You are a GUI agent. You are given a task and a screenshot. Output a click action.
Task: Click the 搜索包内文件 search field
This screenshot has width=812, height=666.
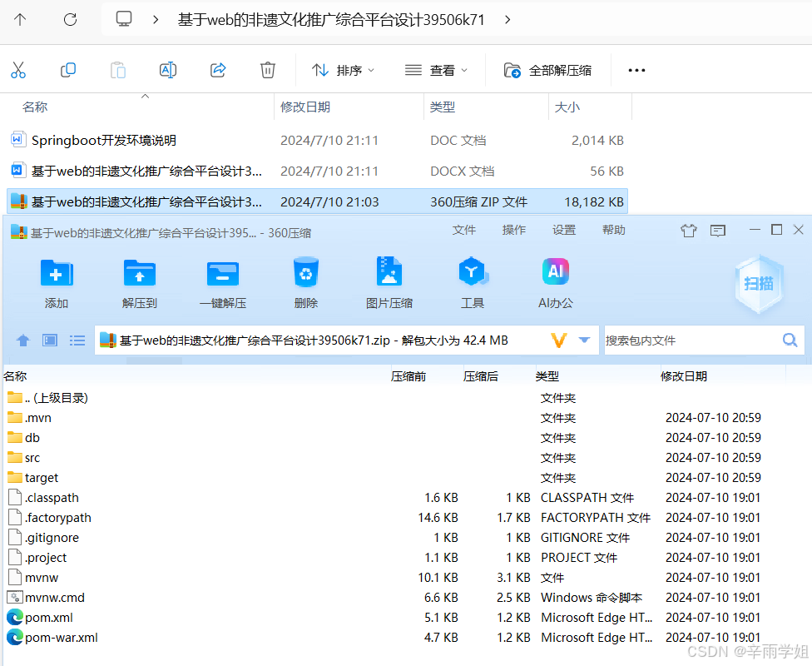692,340
